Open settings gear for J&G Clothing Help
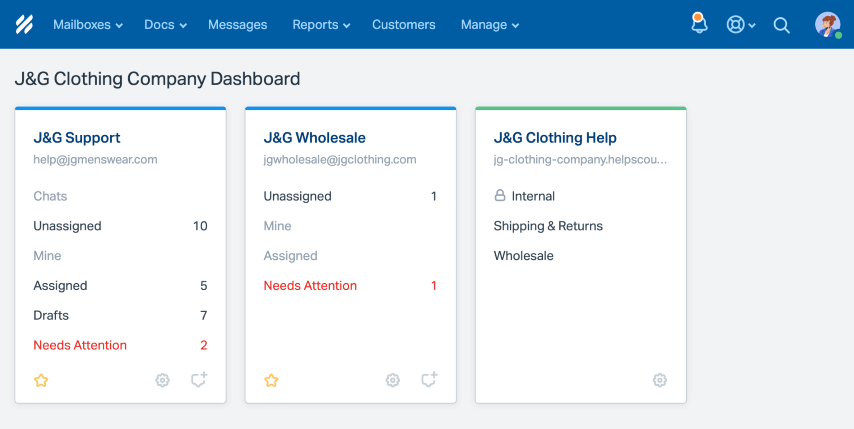 [659, 380]
